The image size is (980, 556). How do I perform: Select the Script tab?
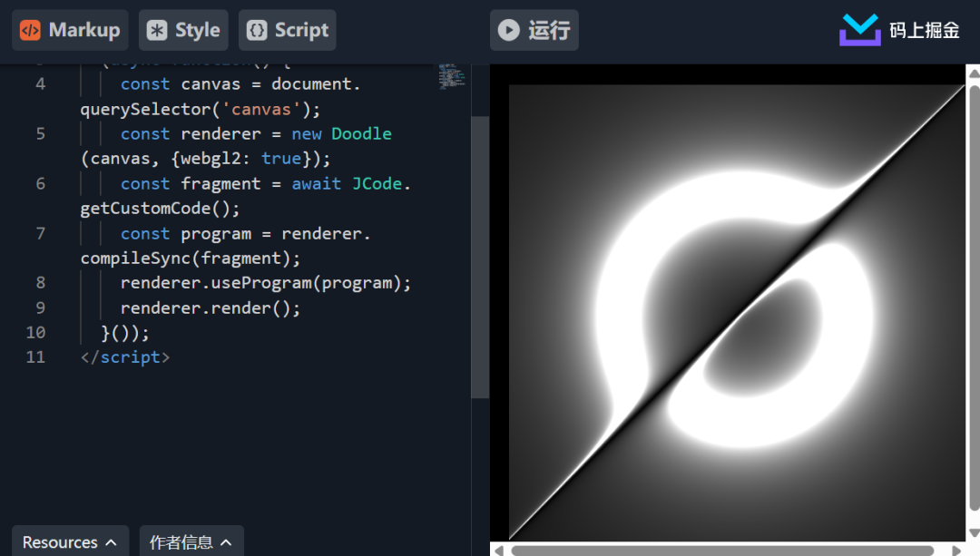coord(288,30)
